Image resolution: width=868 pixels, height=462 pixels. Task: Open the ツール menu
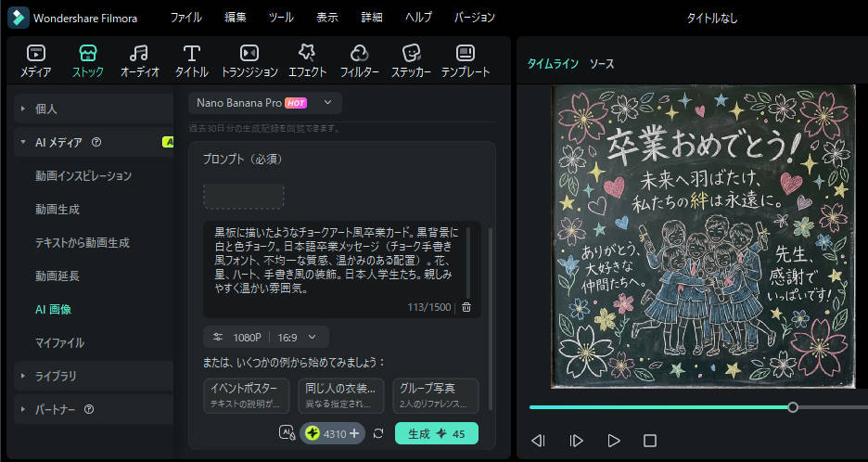(x=281, y=18)
